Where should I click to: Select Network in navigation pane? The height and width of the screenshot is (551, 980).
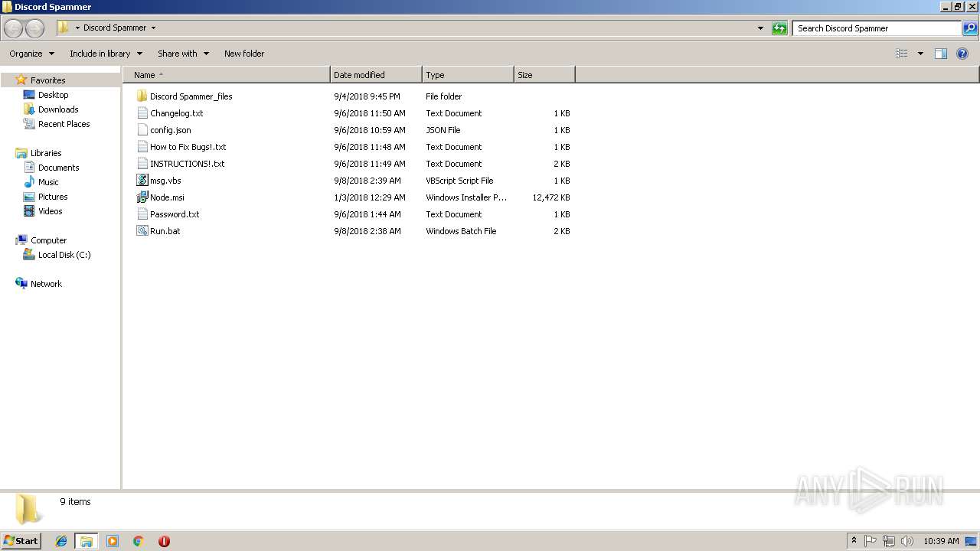(x=46, y=284)
